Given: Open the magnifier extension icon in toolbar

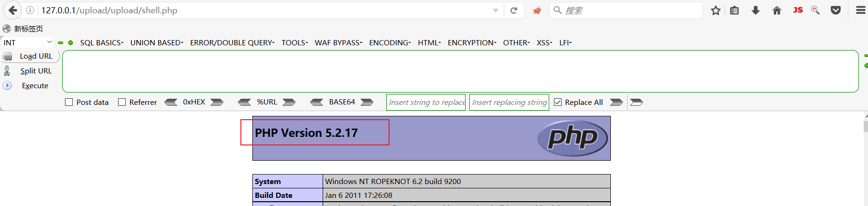Looking at the screenshot, I should (816, 10).
